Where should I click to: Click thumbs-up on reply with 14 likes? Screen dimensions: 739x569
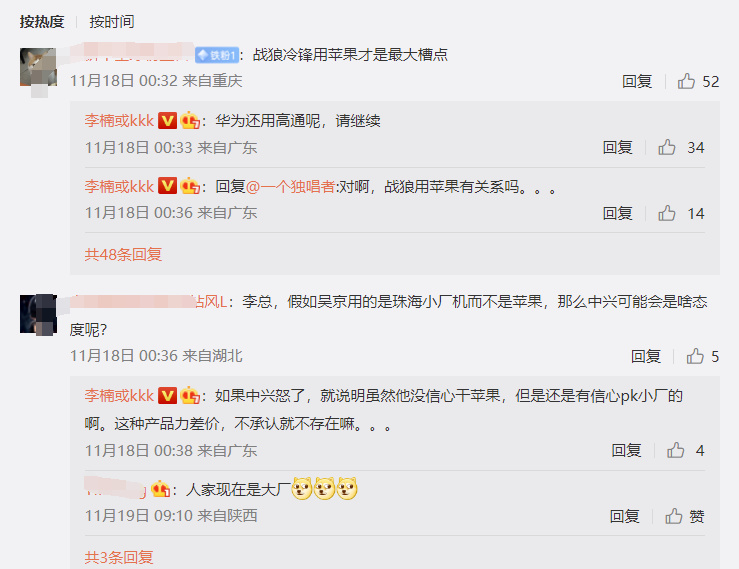667,214
